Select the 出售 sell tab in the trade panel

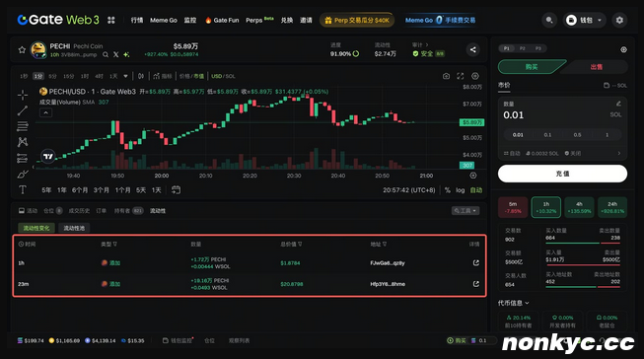point(597,66)
